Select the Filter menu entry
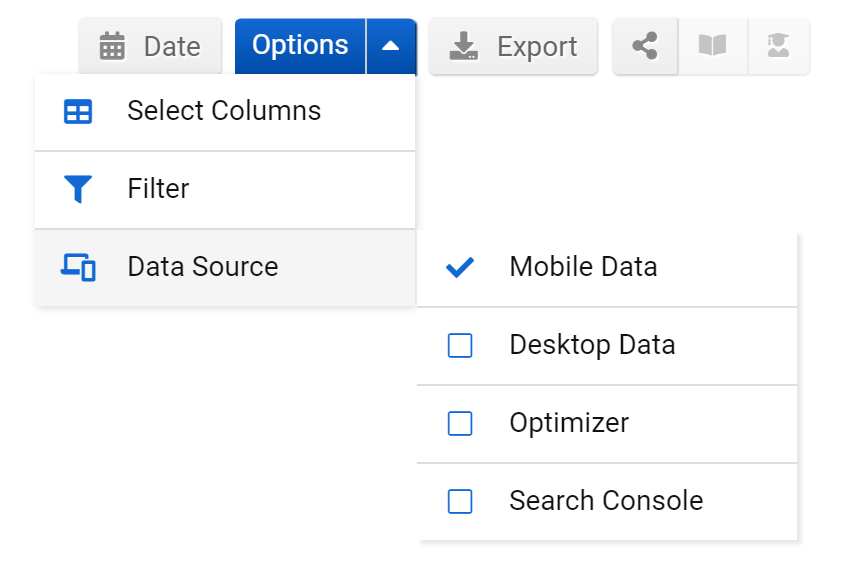Screen dimensions: 850x561 click(225, 189)
